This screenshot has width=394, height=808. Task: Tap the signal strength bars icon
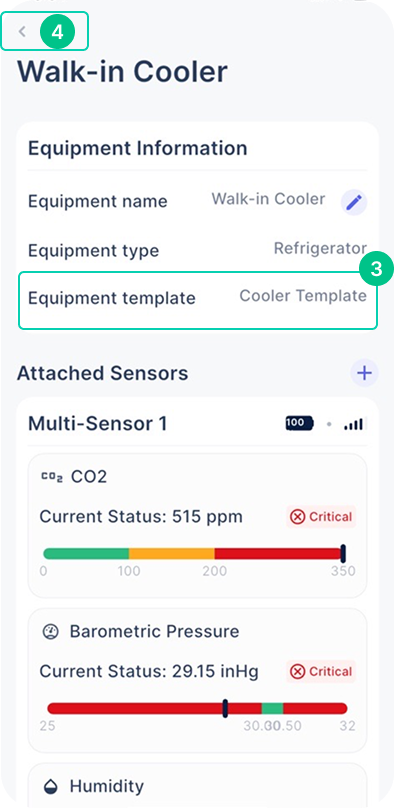pos(353,425)
